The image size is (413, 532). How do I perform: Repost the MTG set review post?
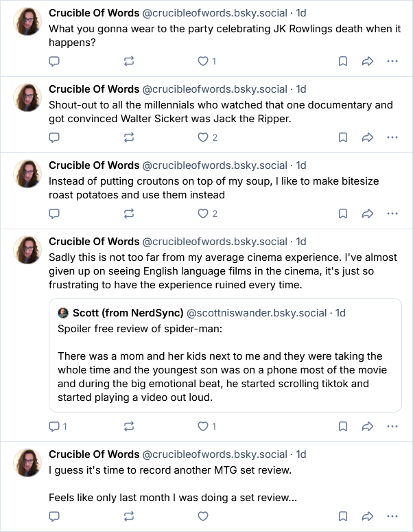[x=129, y=516]
